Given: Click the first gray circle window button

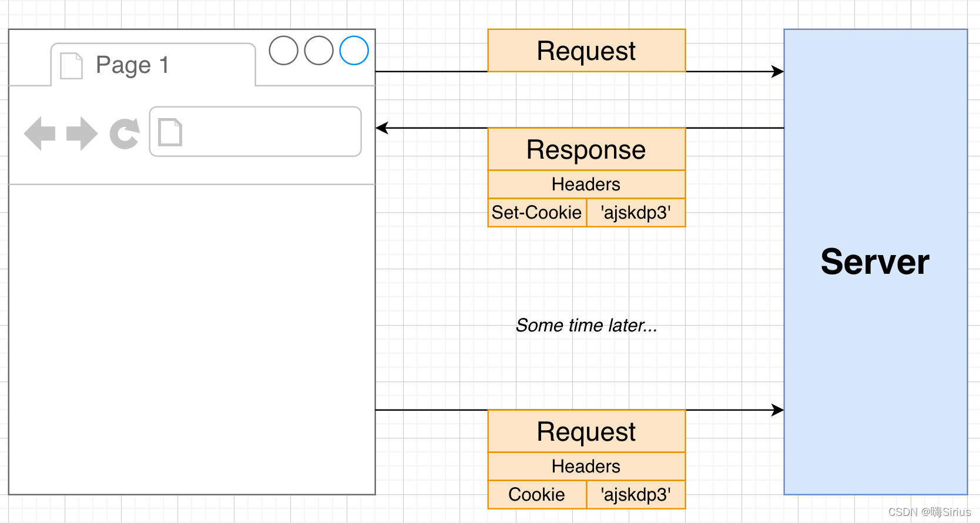Looking at the screenshot, I should coord(284,51).
